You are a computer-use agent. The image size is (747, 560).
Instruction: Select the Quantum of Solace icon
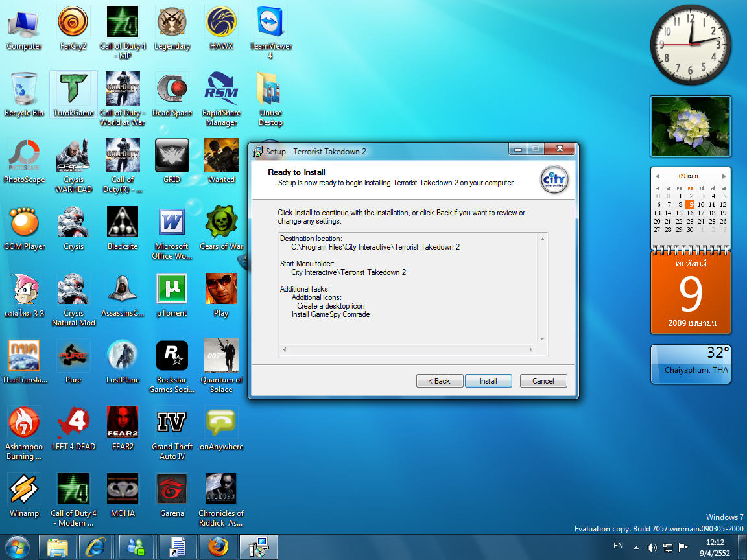[222, 366]
